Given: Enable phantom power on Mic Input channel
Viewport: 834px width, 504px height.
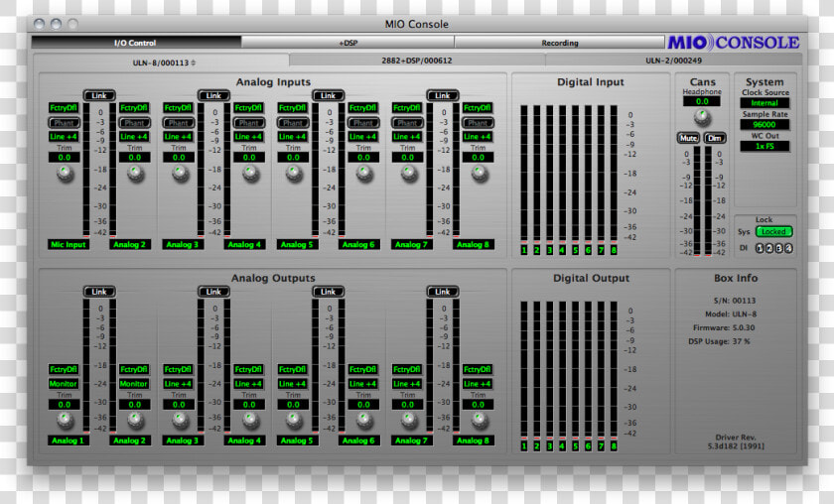Looking at the screenshot, I should (x=64, y=123).
